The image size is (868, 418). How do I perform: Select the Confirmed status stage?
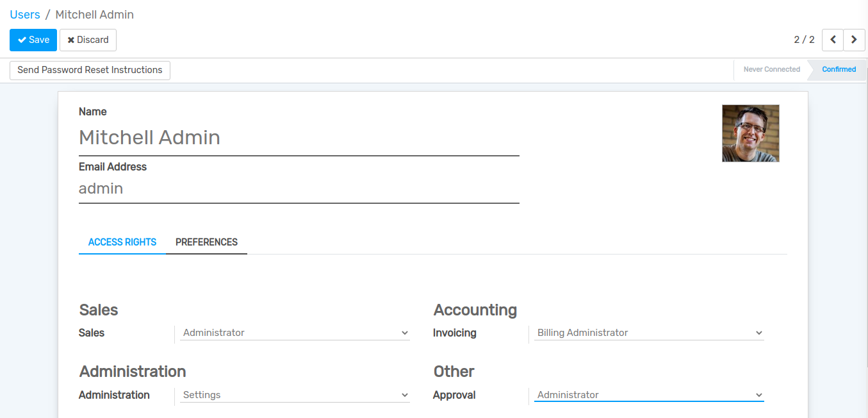point(839,69)
